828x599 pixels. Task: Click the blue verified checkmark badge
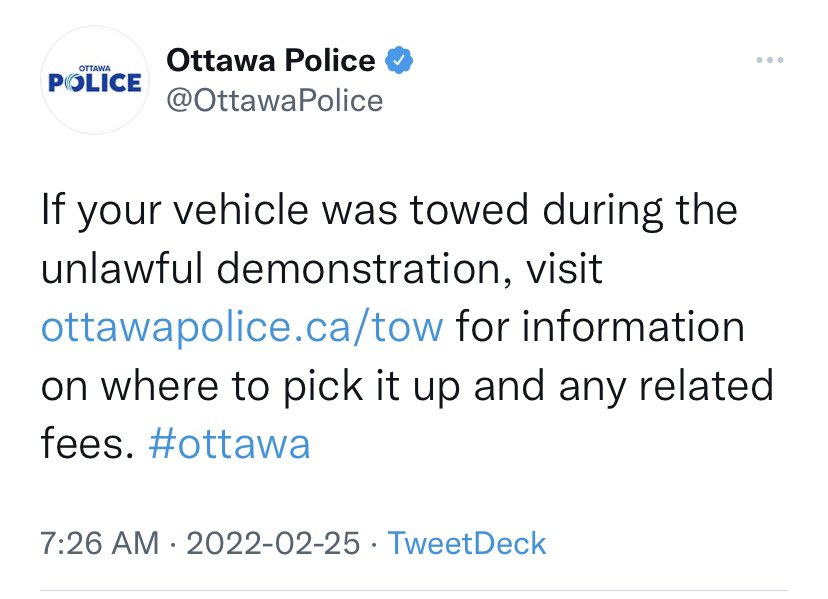[x=400, y=61]
